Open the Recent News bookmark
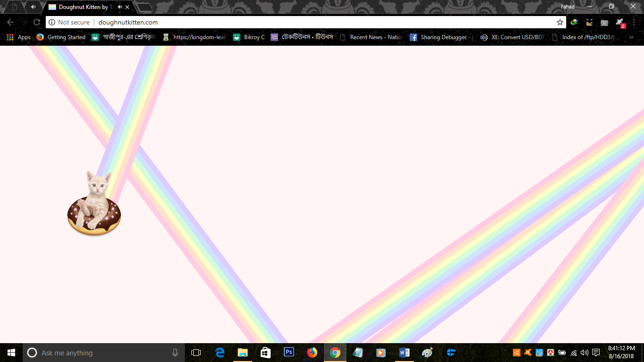This screenshot has width=644, height=362. point(372,37)
